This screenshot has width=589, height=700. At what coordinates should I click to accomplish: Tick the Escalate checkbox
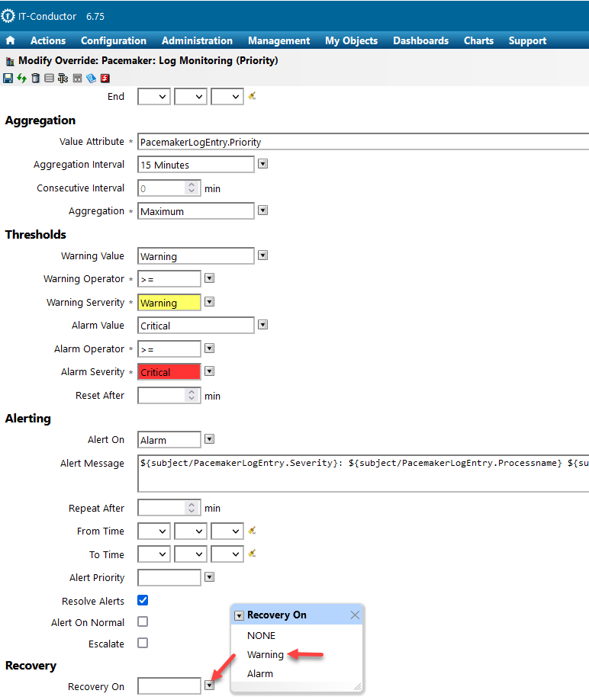click(143, 643)
